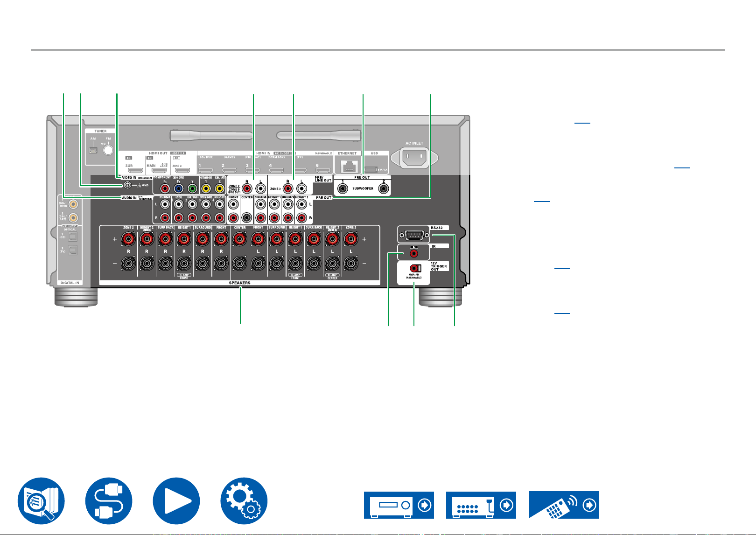The width and height of the screenshot is (756, 535).
Task: Select the IR IN jack
Action: (x=413, y=254)
